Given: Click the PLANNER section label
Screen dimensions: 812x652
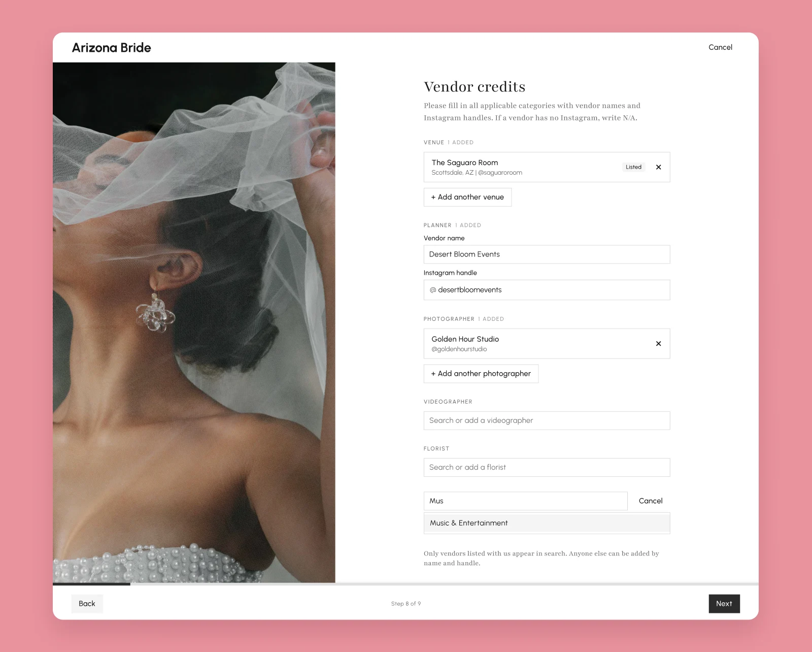Looking at the screenshot, I should coord(437,225).
